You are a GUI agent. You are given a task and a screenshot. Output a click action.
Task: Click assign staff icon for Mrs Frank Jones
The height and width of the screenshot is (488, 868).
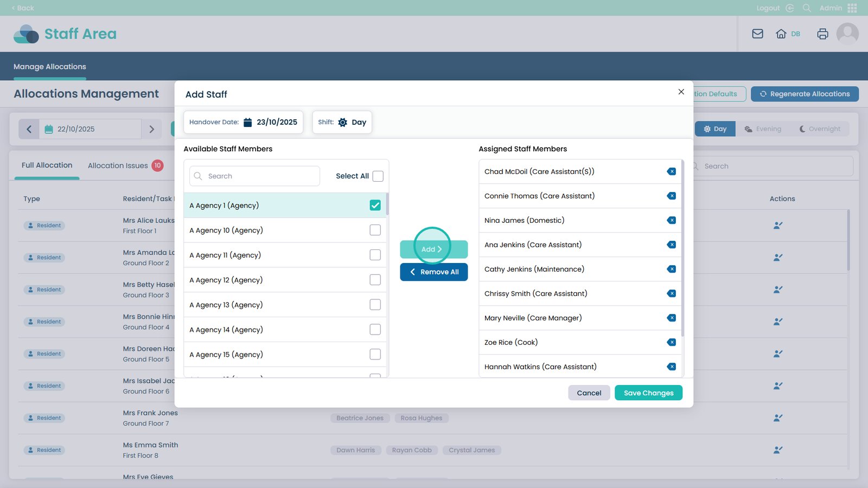[778, 418]
